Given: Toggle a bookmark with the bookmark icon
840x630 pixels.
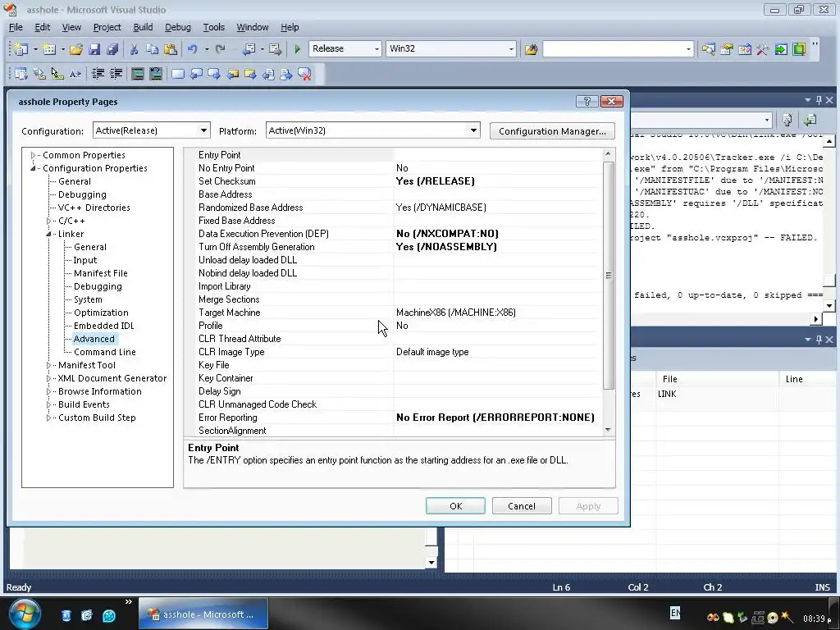Looking at the screenshot, I should 178,74.
